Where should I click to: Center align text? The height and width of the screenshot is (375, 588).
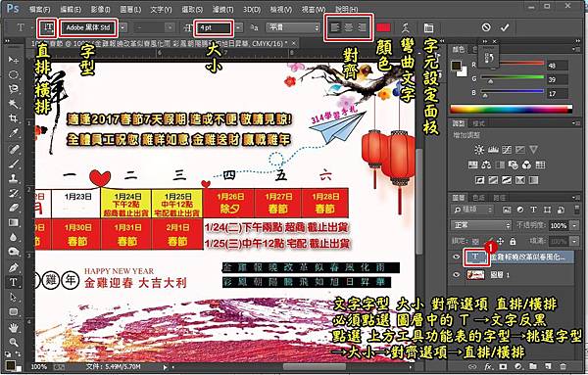click(349, 27)
